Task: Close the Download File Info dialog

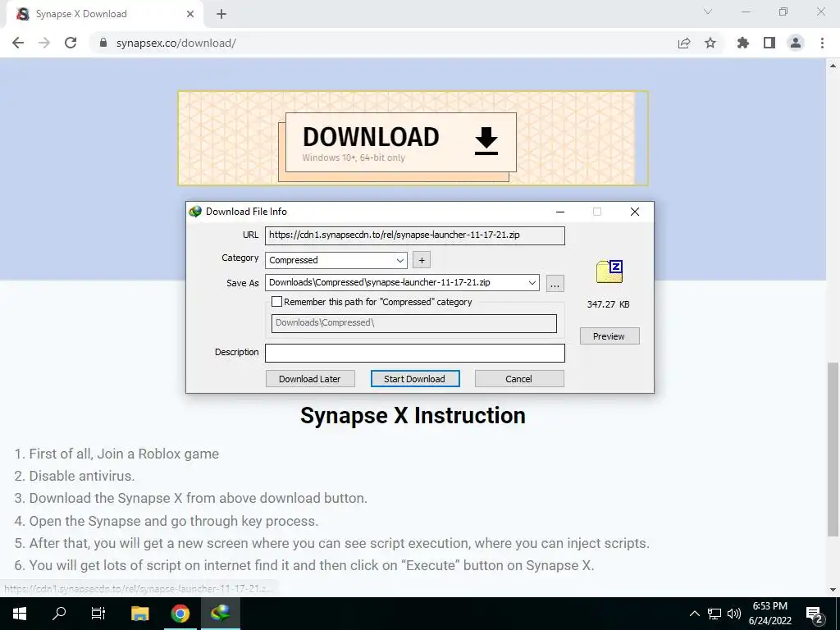Action: point(635,212)
